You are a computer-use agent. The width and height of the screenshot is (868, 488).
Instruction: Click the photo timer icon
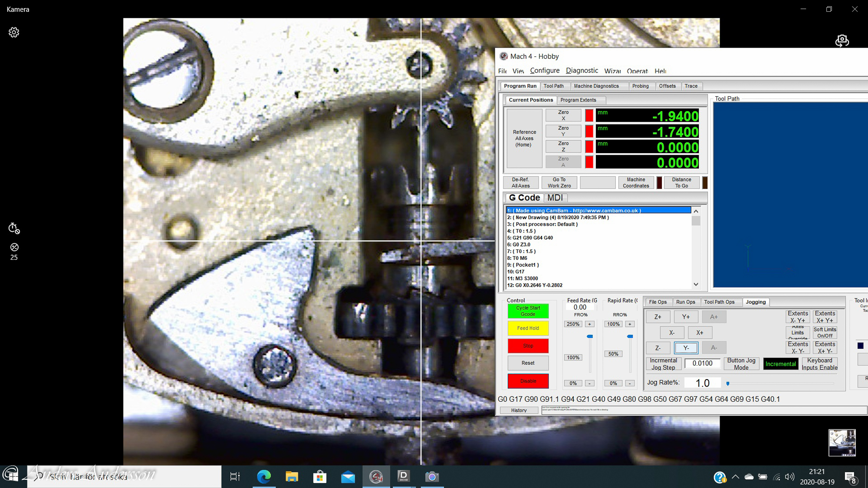14,228
